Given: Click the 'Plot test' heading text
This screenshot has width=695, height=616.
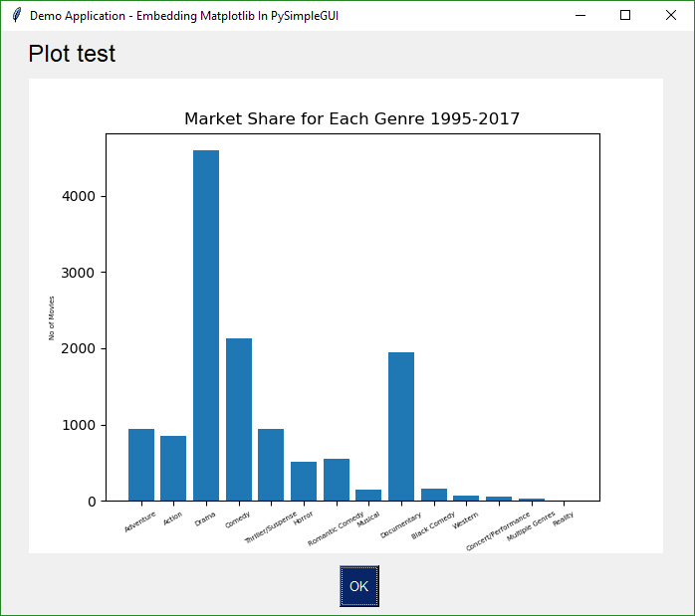Looking at the screenshot, I should [x=72, y=54].
